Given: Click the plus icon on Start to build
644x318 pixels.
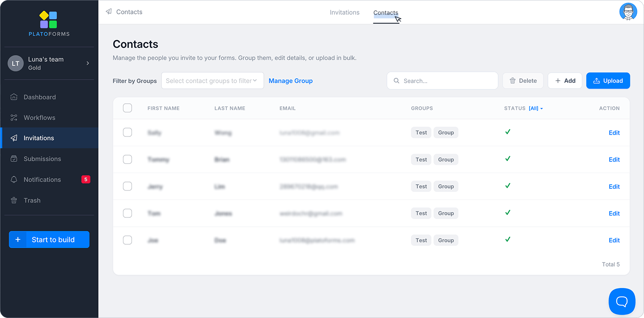Looking at the screenshot, I should click(x=18, y=240).
